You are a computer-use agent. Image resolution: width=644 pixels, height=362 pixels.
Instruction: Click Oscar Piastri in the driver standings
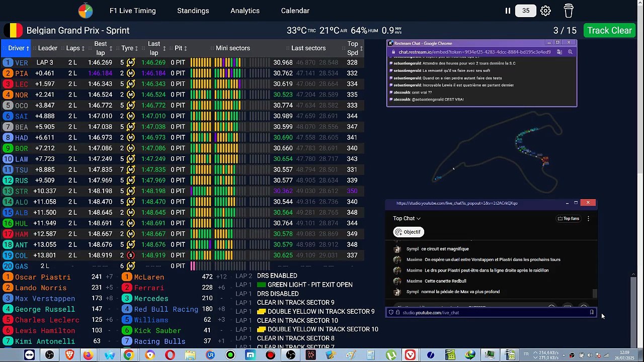pyautogui.click(x=43, y=277)
